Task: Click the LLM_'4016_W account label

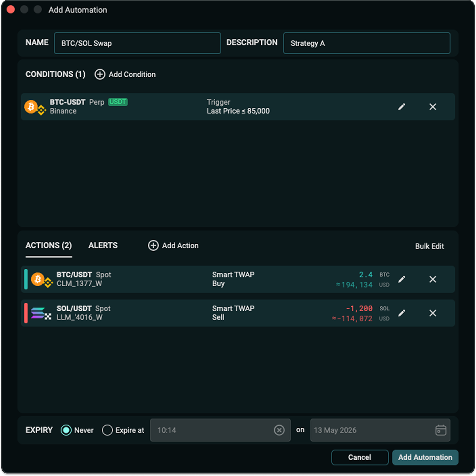Action: coord(80,317)
